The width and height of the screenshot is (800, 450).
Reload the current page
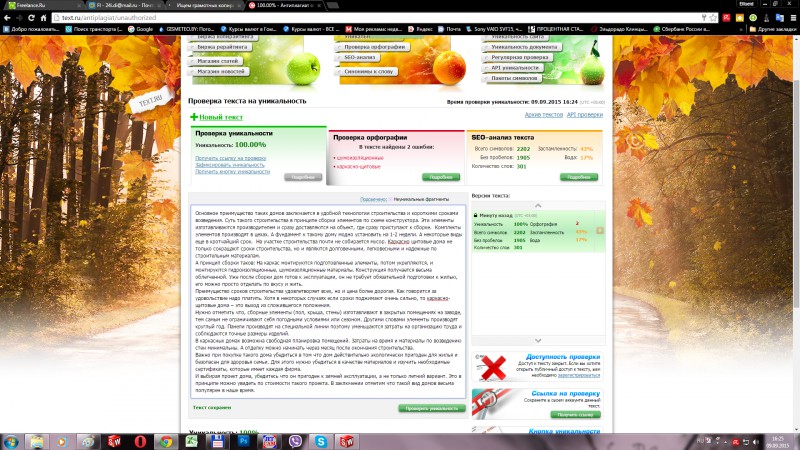[x=31, y=18]
